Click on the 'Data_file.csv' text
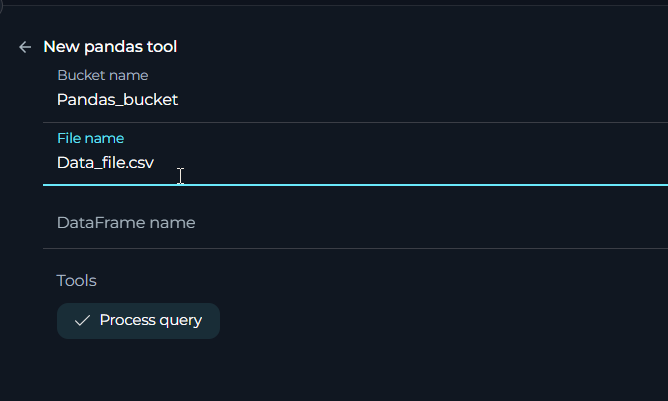The height and width of the screenshot is (401, 668). (x=105, y=163)
